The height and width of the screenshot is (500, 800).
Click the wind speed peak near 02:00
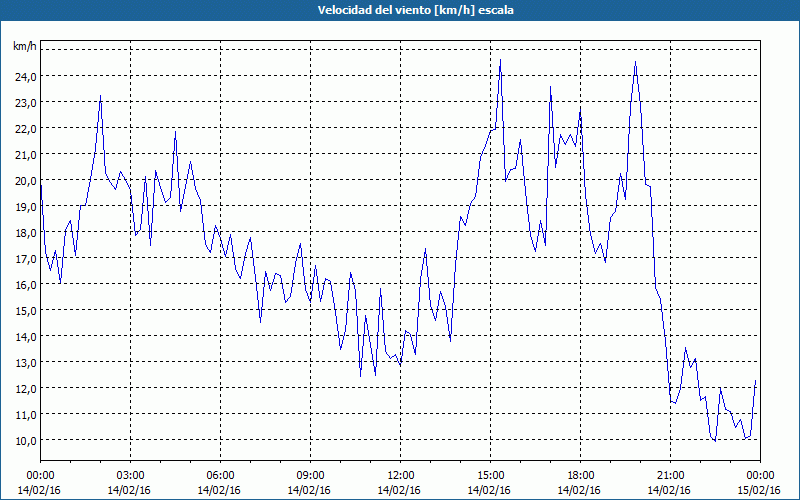(x=101, y=95)
